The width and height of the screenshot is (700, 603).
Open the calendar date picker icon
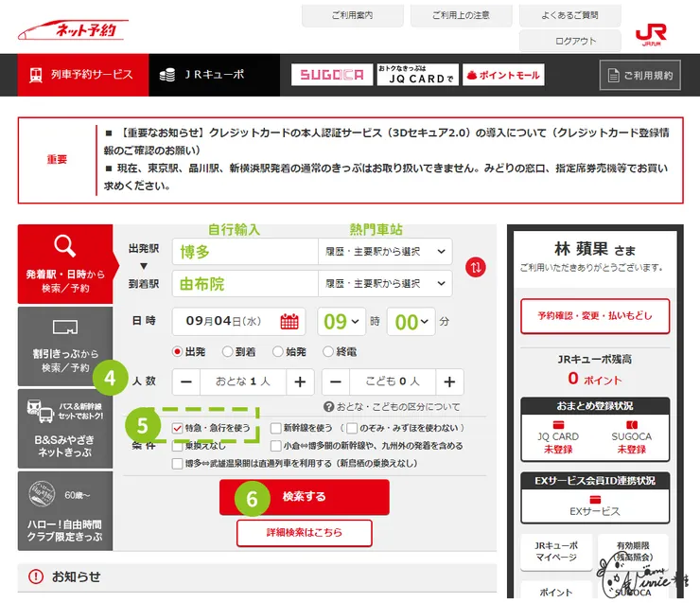pos(289,321)
